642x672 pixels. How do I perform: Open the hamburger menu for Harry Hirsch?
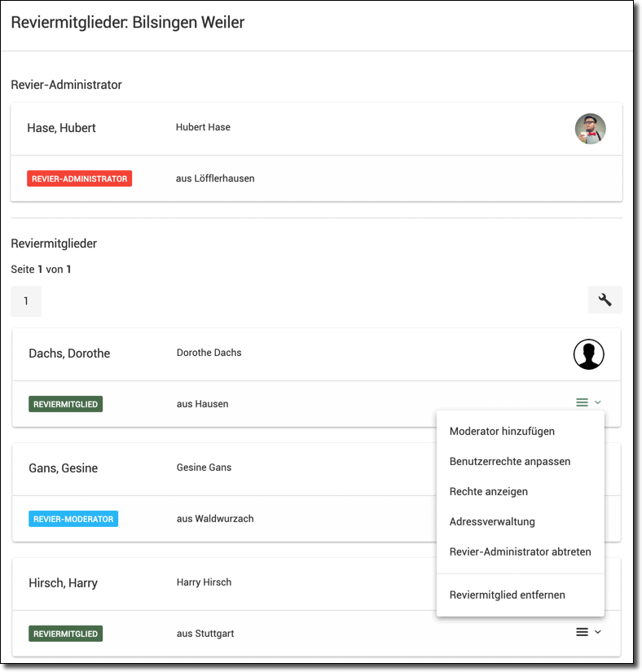582,632
